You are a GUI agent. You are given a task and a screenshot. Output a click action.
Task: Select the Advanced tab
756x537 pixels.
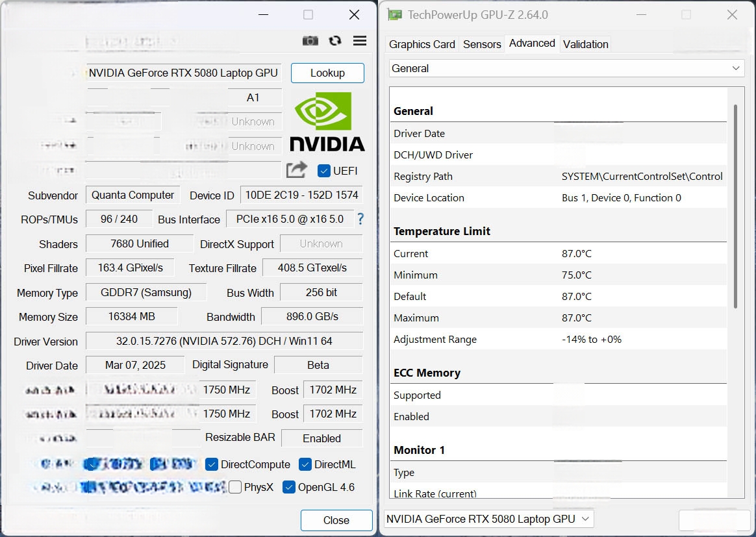pos(532,44)
